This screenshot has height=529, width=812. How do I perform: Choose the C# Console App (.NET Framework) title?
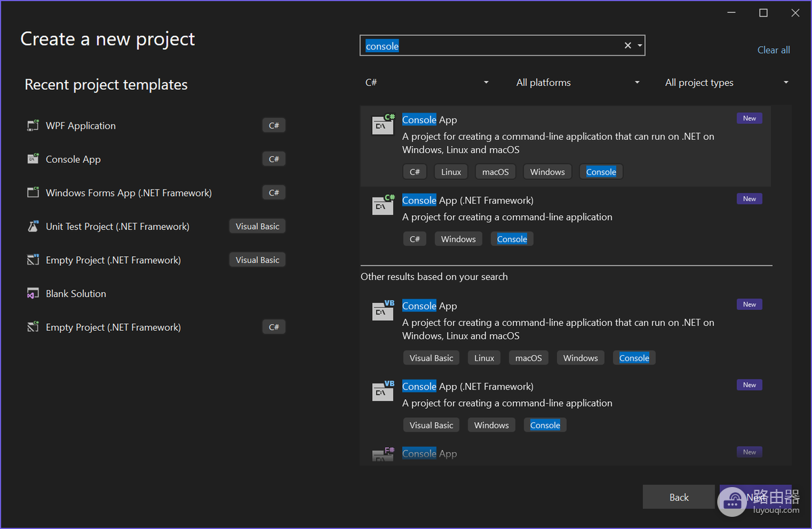click(x=468, y=200)
